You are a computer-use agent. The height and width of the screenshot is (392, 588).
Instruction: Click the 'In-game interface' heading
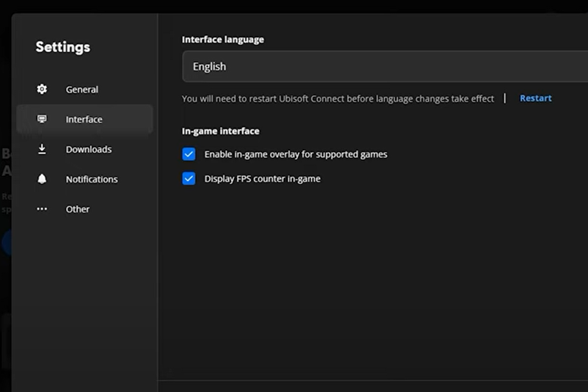220,131
